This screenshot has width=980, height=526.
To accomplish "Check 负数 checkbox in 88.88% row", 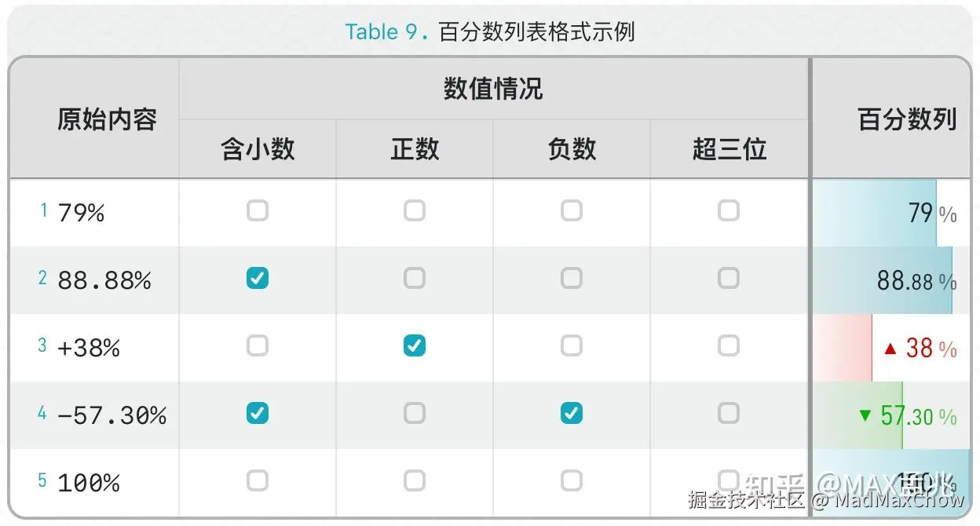I will click(x=572, y=278).
